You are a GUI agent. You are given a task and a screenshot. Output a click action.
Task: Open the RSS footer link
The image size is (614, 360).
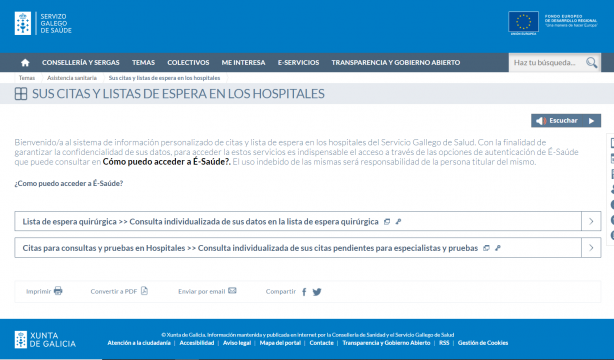click(444, 343)
